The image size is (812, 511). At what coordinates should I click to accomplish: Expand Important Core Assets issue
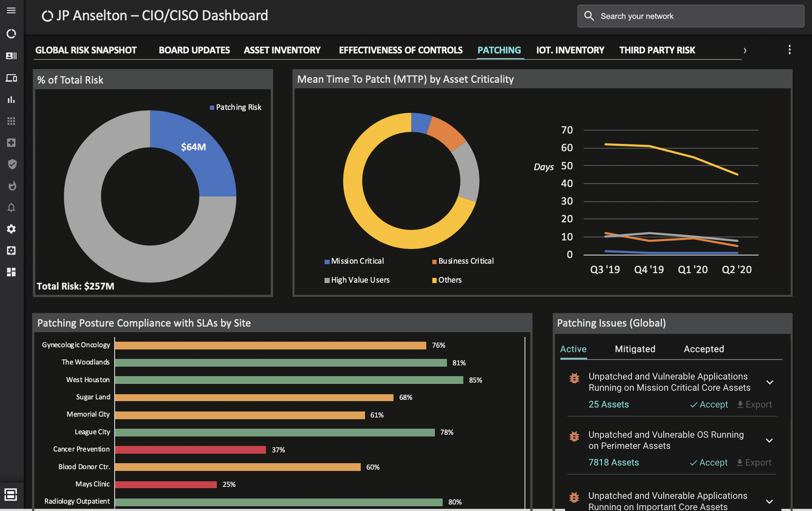click(x=769, y=502)
